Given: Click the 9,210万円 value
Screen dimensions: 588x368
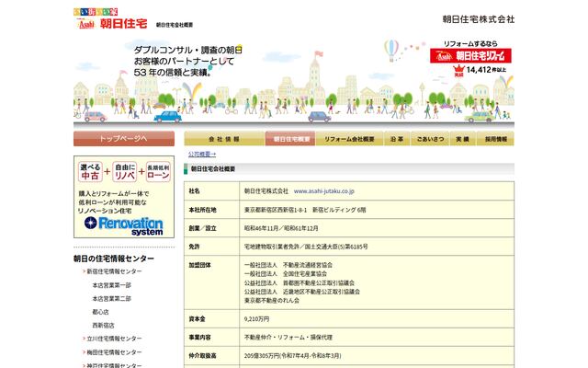Looking at the screenshot, I should click(256, 319).
